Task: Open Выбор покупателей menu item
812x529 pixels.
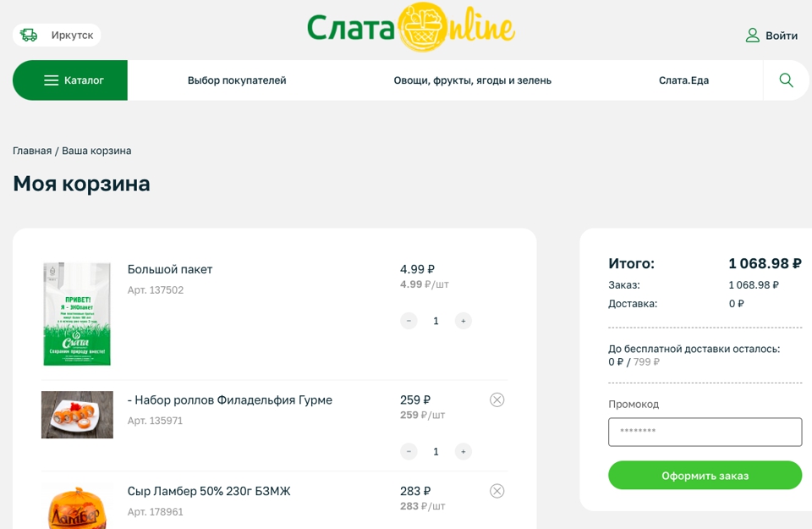Action: pos(237,80)
